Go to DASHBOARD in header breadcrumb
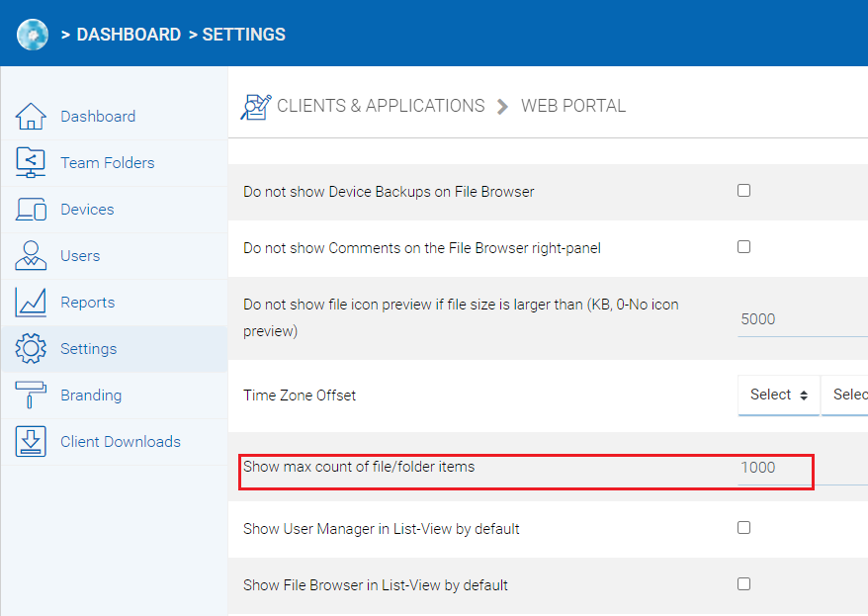Screen dimensions: 868x616 pyautogui.click(x=129, y=35)
